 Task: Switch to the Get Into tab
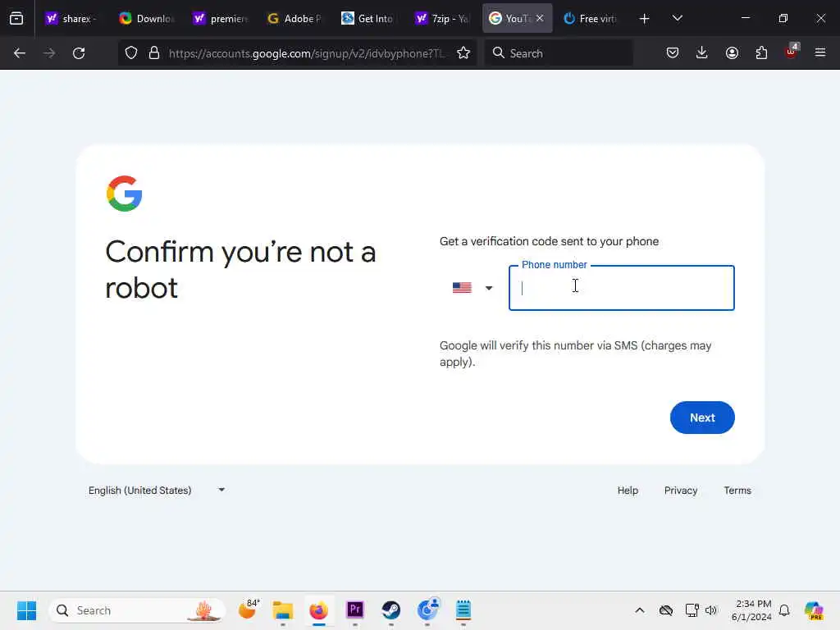point(368,19)
